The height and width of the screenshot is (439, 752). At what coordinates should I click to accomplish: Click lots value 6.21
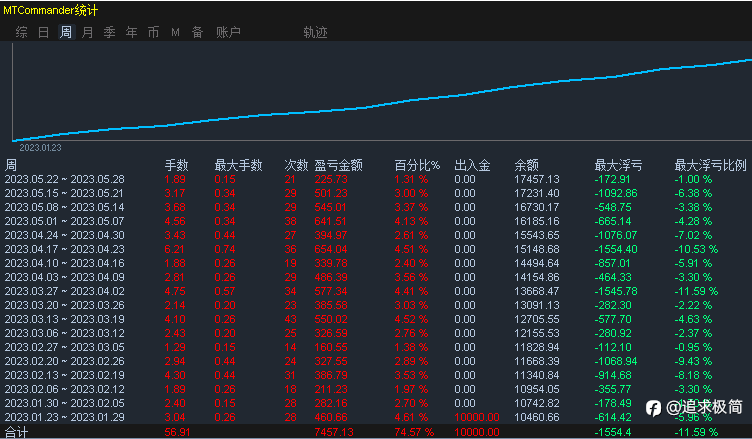(174, 249)
